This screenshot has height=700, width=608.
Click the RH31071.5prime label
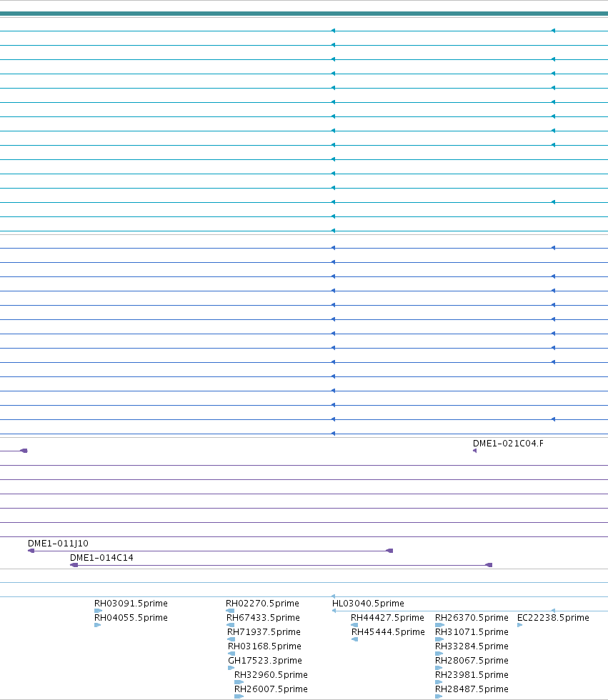[472, 631]
